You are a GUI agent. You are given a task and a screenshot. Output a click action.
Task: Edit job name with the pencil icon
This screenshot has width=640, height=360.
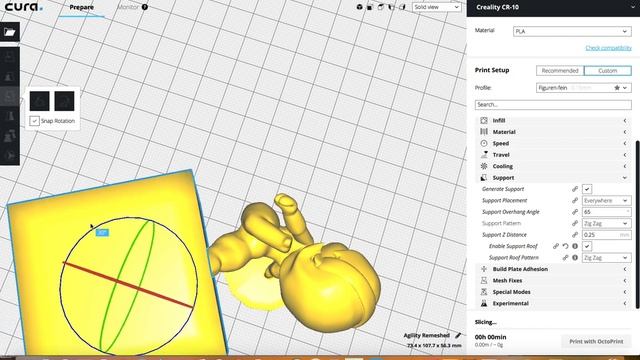pos(458,336)
